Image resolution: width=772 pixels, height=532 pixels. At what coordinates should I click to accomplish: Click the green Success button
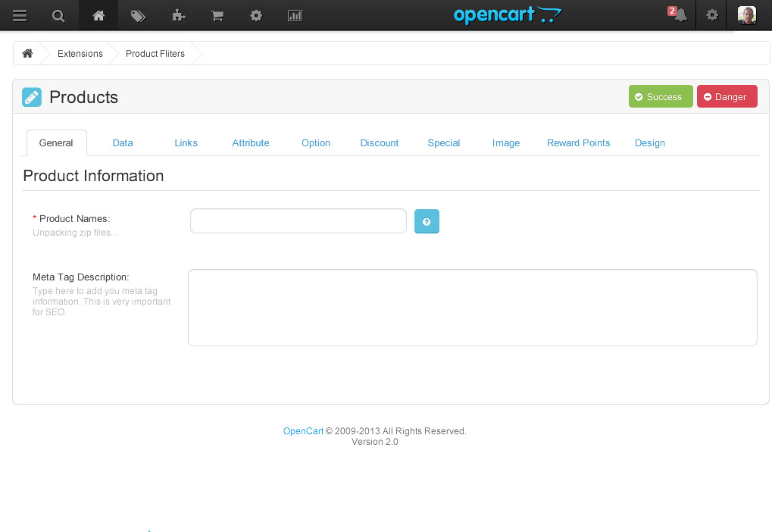click(661, 96)
